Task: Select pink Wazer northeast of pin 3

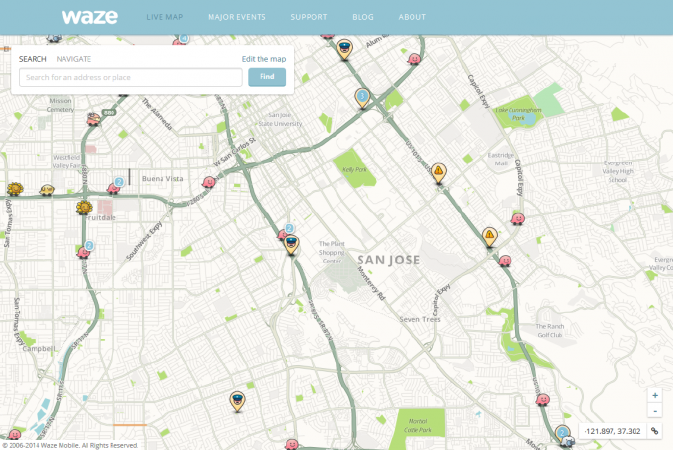Action: click(414, 59)
